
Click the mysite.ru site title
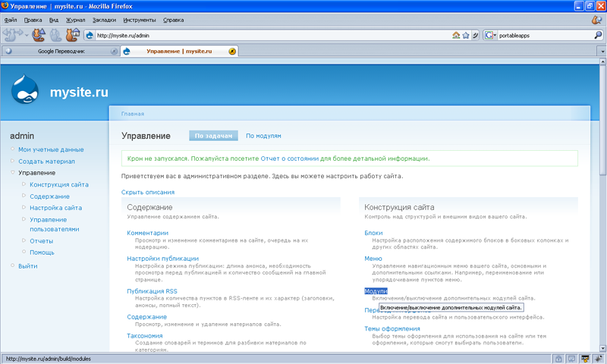click(x=79, y=93)
